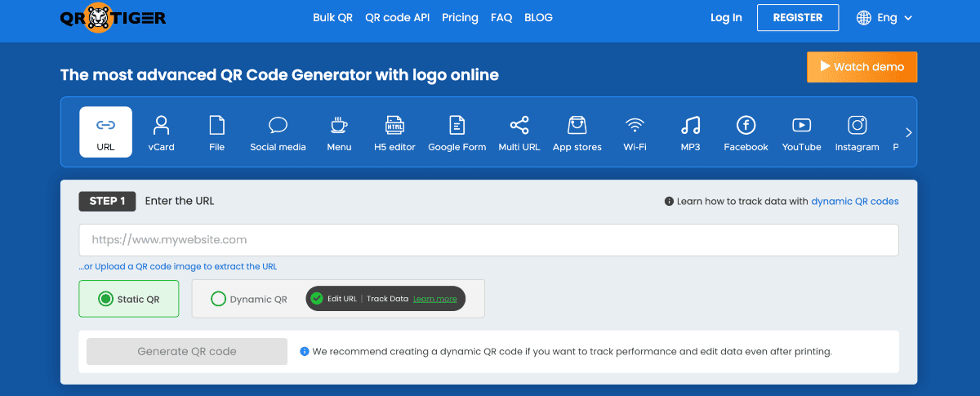This screenshot has height=396, width=980.
Task: Choose the Wi-Fi QR type icon
Action: pyautogui.click(x=635, y=126)
